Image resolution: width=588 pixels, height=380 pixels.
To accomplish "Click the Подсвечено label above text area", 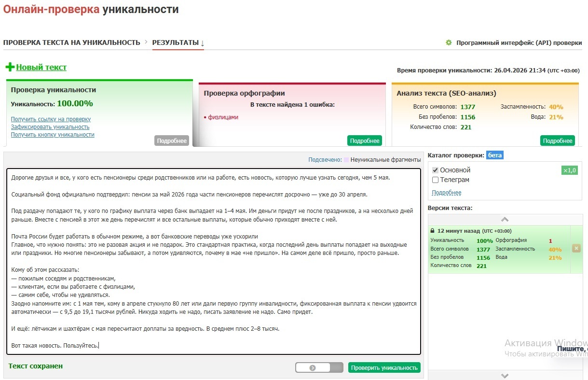I will point(325,159).
